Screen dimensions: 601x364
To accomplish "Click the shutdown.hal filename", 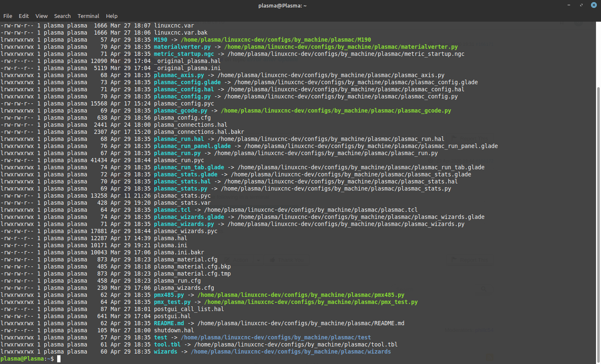I will point(174,330).
